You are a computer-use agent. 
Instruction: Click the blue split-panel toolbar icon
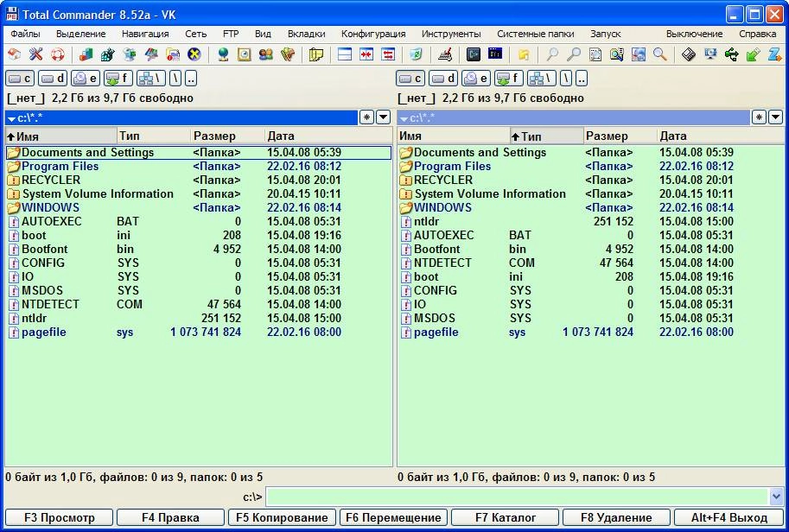[345, 54]
